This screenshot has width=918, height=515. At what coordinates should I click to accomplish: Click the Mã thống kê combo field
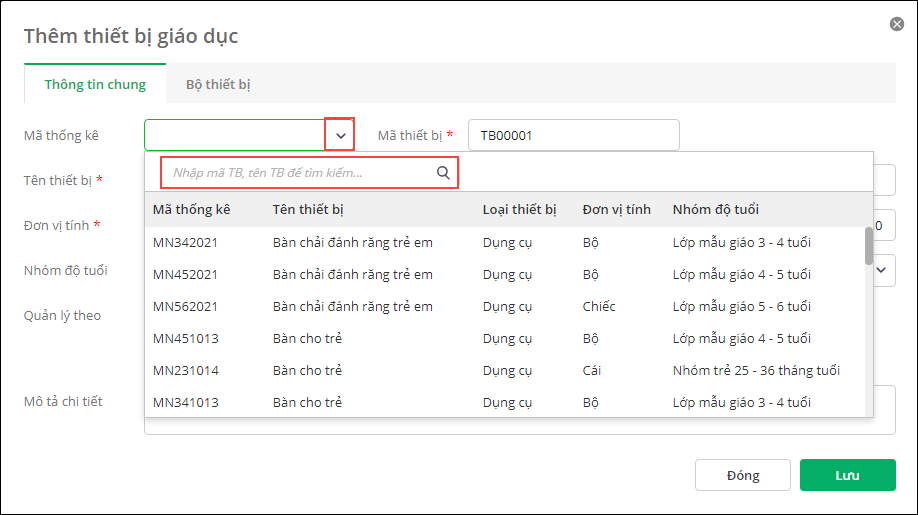[x=235, y=135]
